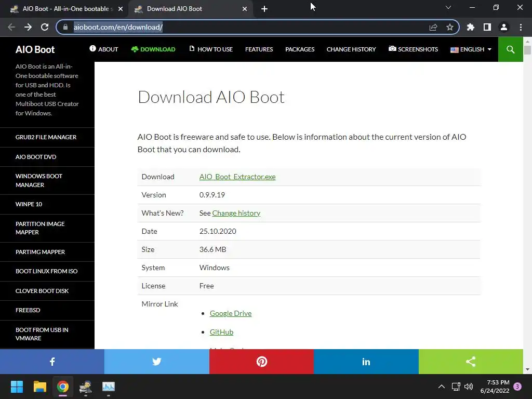Open WINDOWS BOOT MANAGER sidebar link
This screenshot has height=399, width=532.
coord(38,180)
